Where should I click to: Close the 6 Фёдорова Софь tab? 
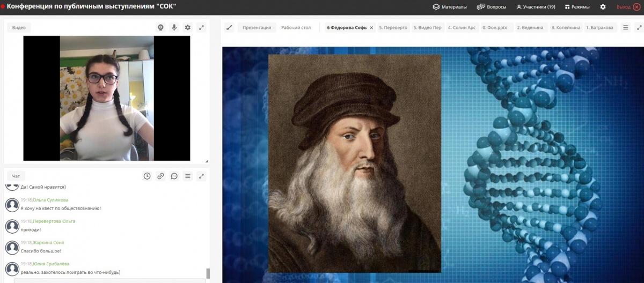371,28
